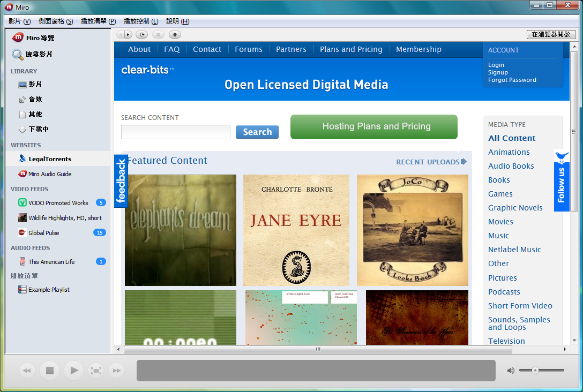
Task: Filter by Animations media type
Action: click(x=509, y=152)
